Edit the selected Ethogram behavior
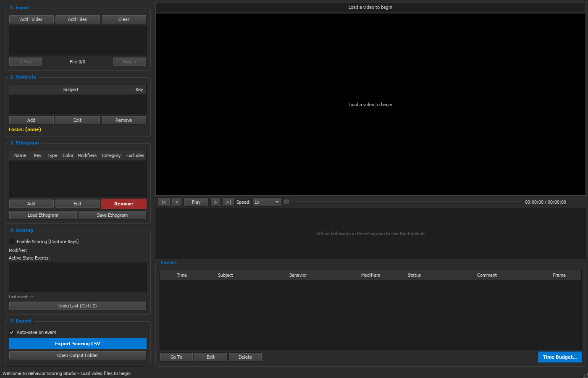 (78, 204)
